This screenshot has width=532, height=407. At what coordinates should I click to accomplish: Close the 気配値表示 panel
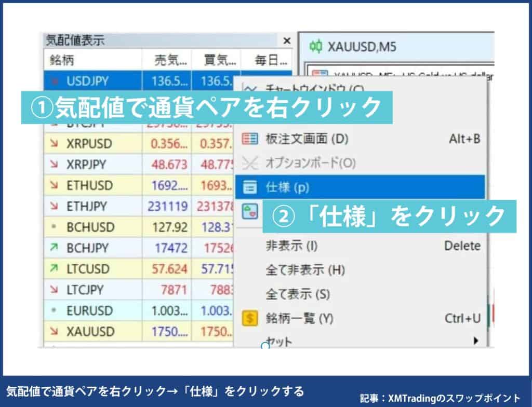(x=287, y=40)
